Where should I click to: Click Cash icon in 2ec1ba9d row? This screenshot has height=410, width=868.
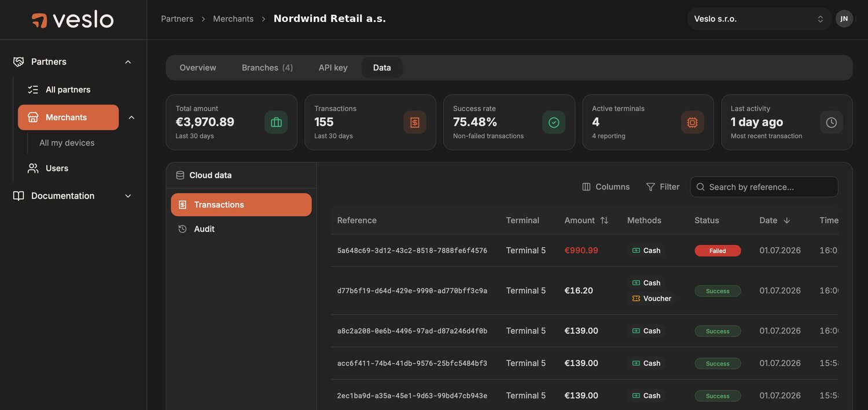(x=636, y=396)
